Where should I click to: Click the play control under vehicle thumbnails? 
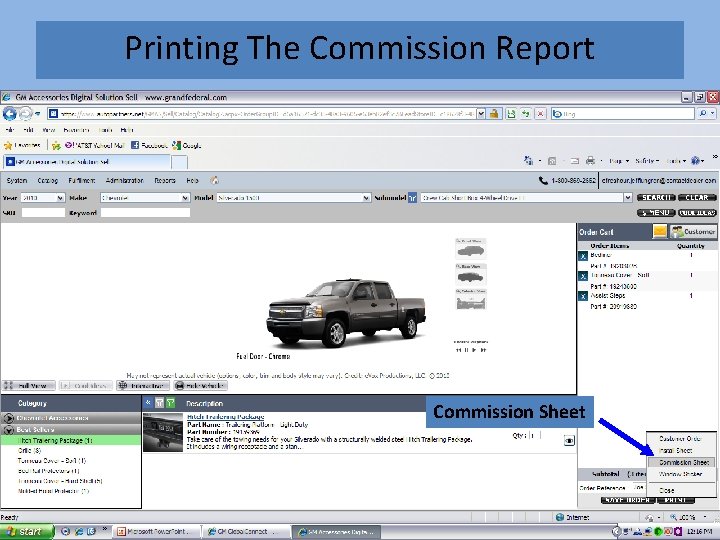pos(475,350)
